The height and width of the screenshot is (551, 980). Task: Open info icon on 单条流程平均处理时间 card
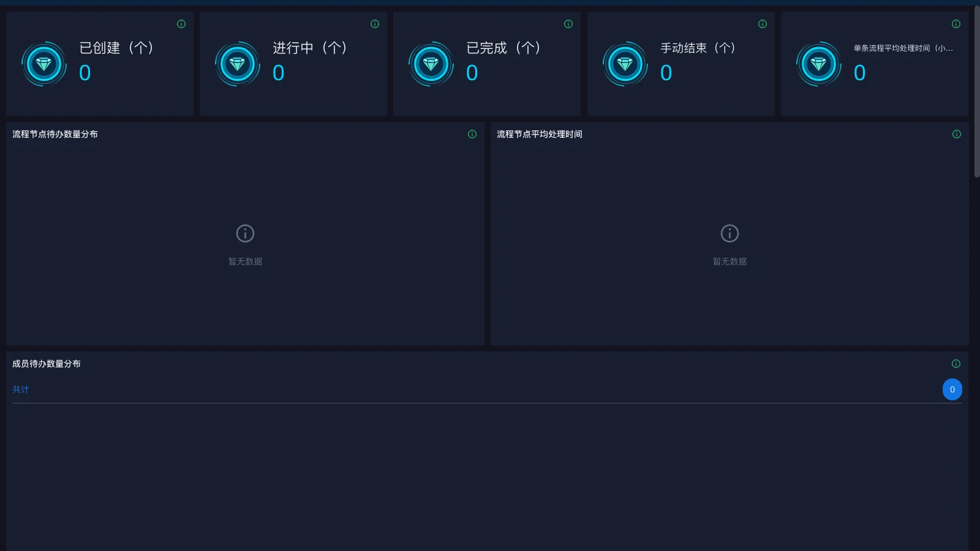[955, 23]
